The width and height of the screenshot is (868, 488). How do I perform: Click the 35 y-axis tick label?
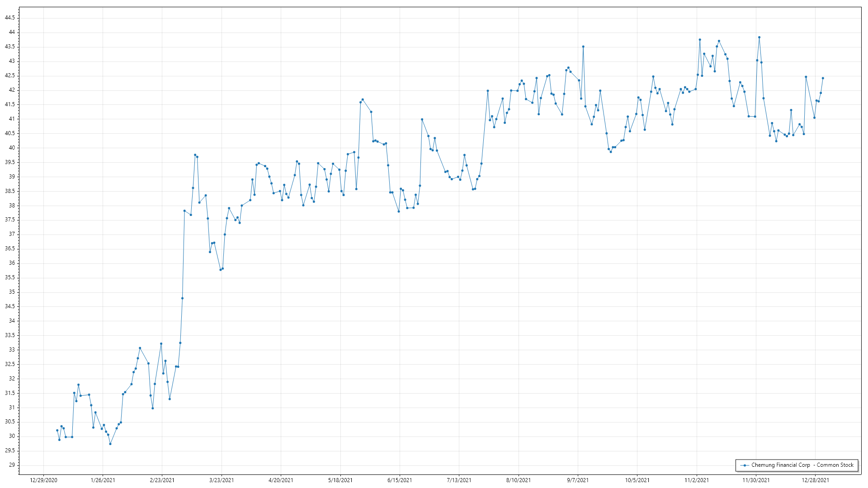point(12,292)
